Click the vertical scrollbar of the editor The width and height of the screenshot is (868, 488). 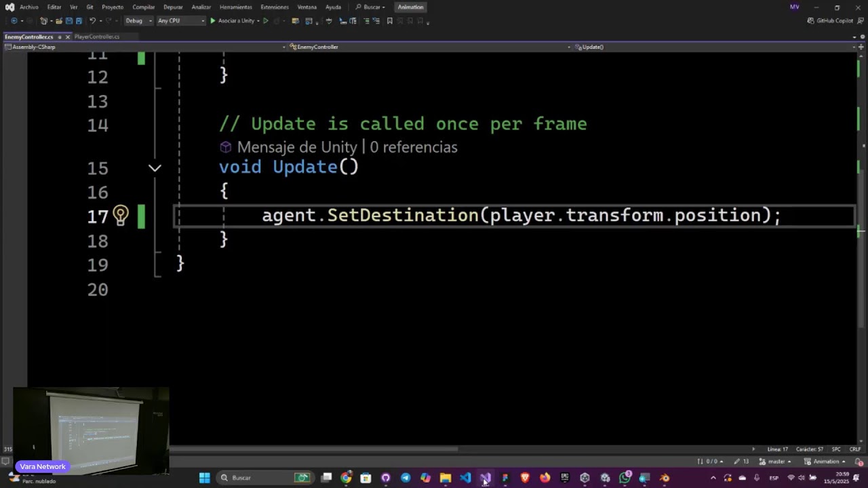[861, 249]
